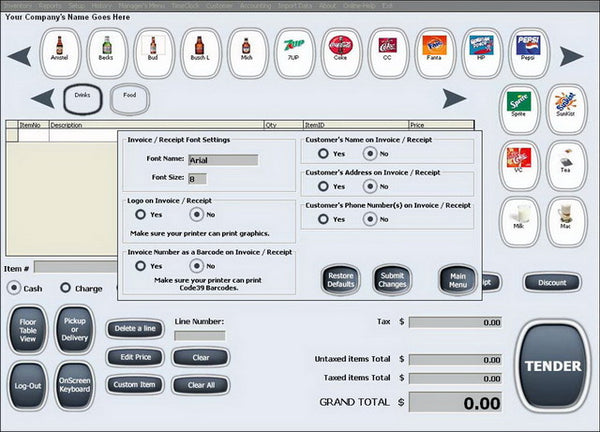Show next products with top right arrow
This screenshot has height=432, width=600.
coord(571,56)
